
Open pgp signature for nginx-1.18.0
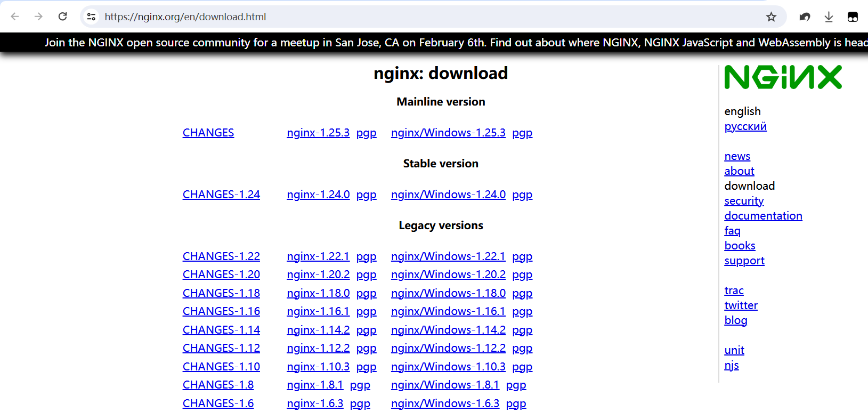367,294
